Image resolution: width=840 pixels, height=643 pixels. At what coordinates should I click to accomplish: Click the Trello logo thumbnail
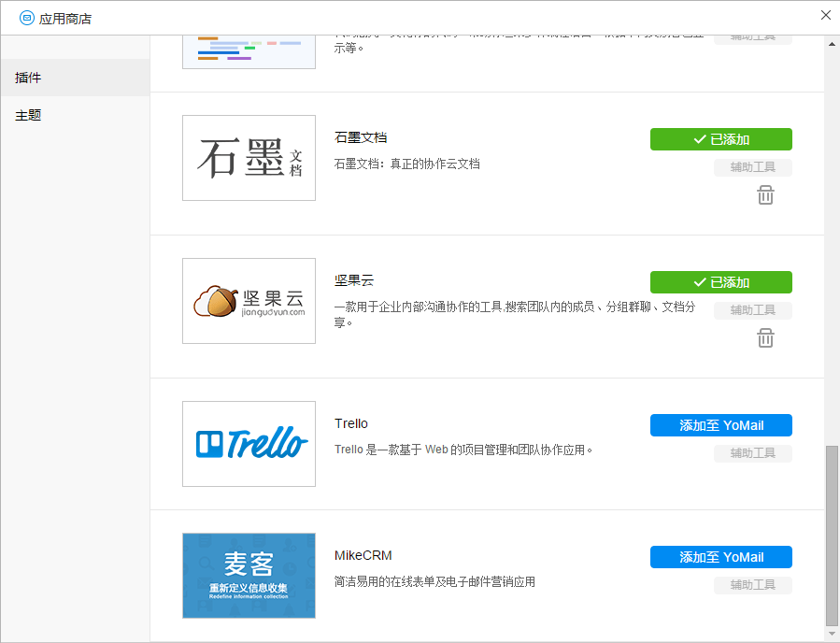[x=249, y=444]
